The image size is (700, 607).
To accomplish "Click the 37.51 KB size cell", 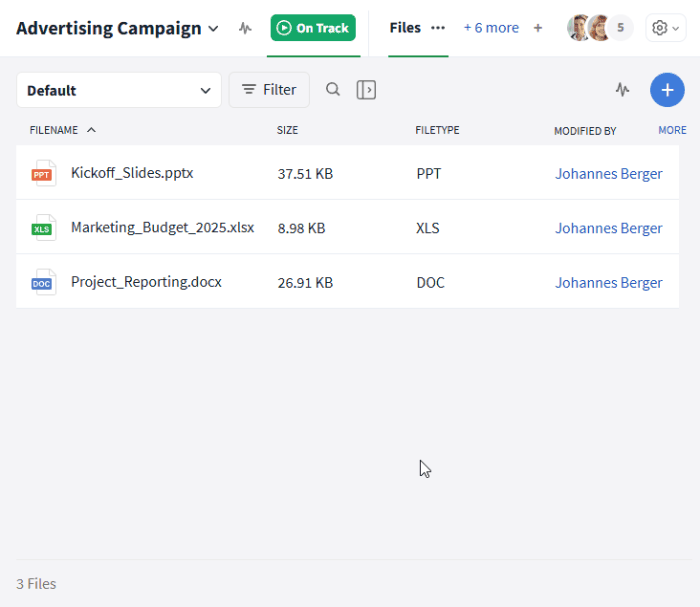I will 305,174.
